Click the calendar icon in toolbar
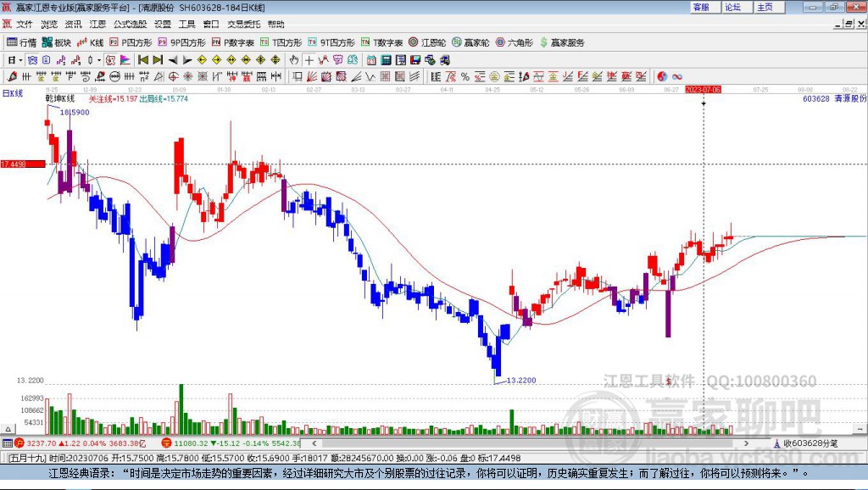 click(x=371, y=60)
